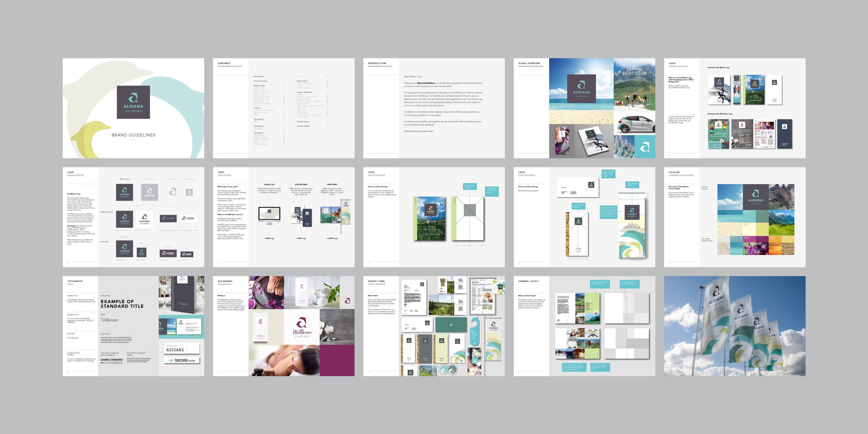Click the white dolphin icon on teal square
868x434 pixels.
(645, 147)
